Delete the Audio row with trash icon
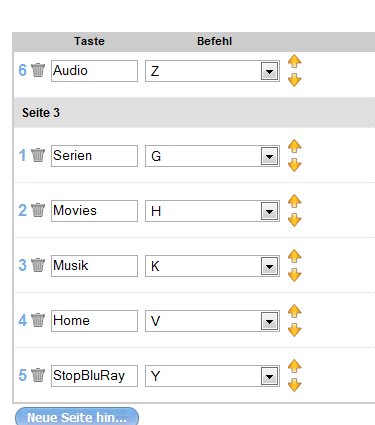Viewport: 375px width, 425px height. tap(38, 70)
